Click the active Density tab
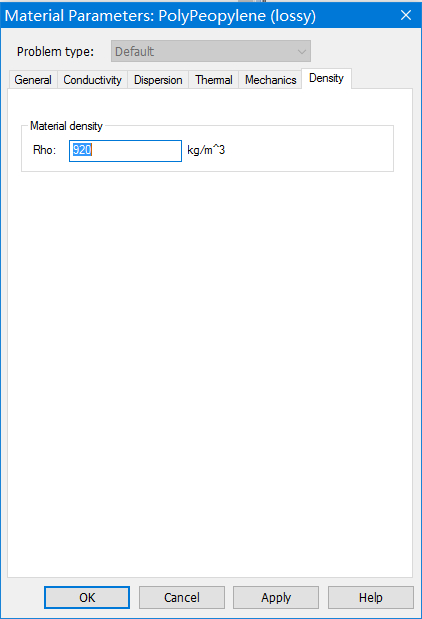The width and height of the screenshot is (422, 619). click(x=326, y=78)
